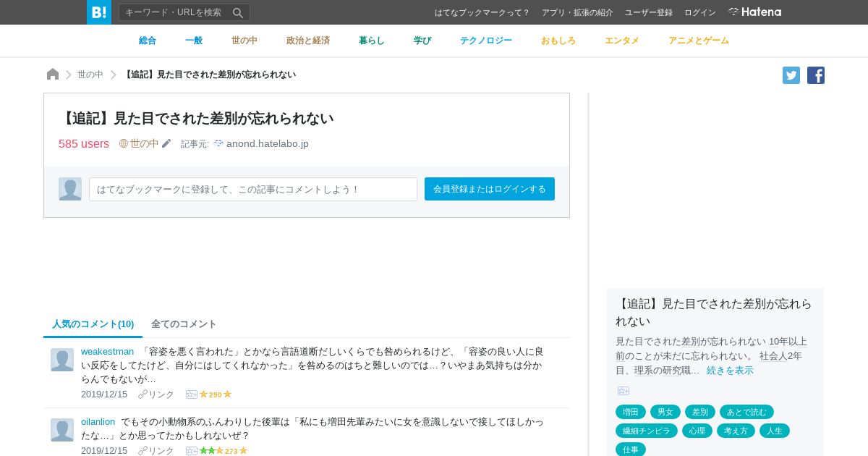Image resolution: width=868 pixels, height=456 pixels.
Task: Click the main article title heading
Action: (197, 118)
